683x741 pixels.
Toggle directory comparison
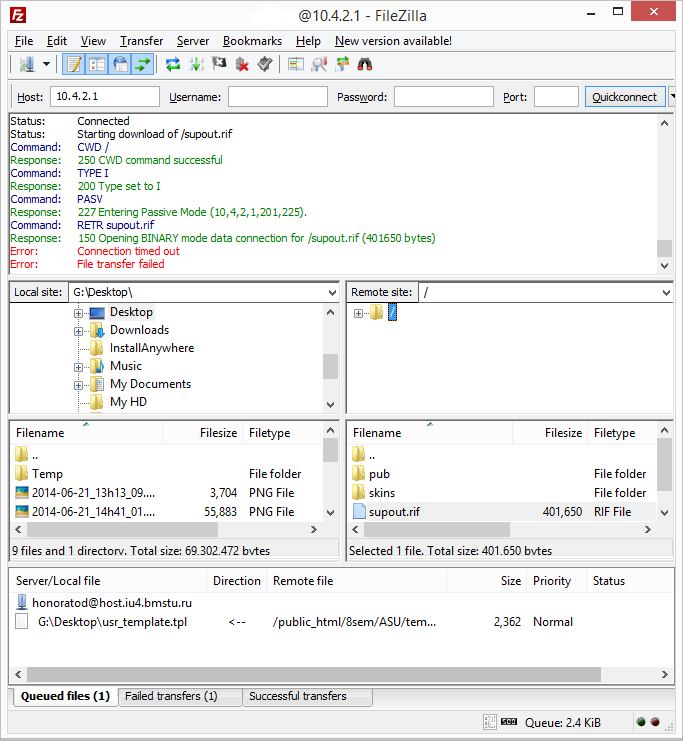319,64
